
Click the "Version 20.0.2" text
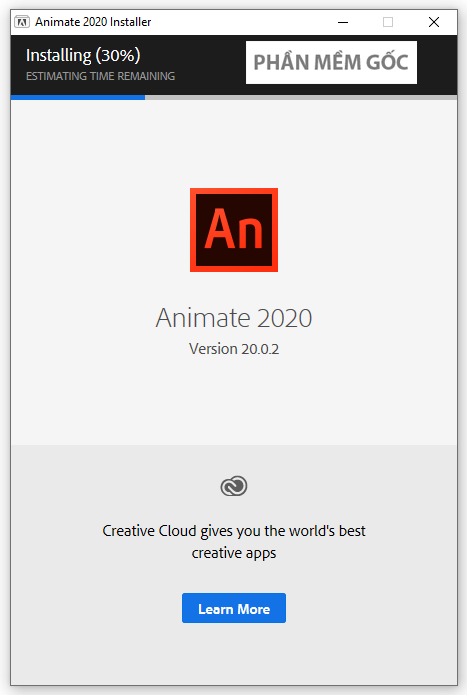click(234, 349)
